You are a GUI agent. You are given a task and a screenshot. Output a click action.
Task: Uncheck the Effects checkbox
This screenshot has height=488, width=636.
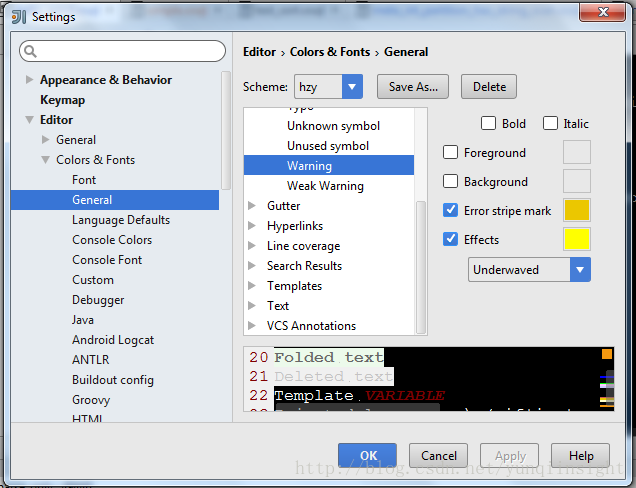pos(450,239)
